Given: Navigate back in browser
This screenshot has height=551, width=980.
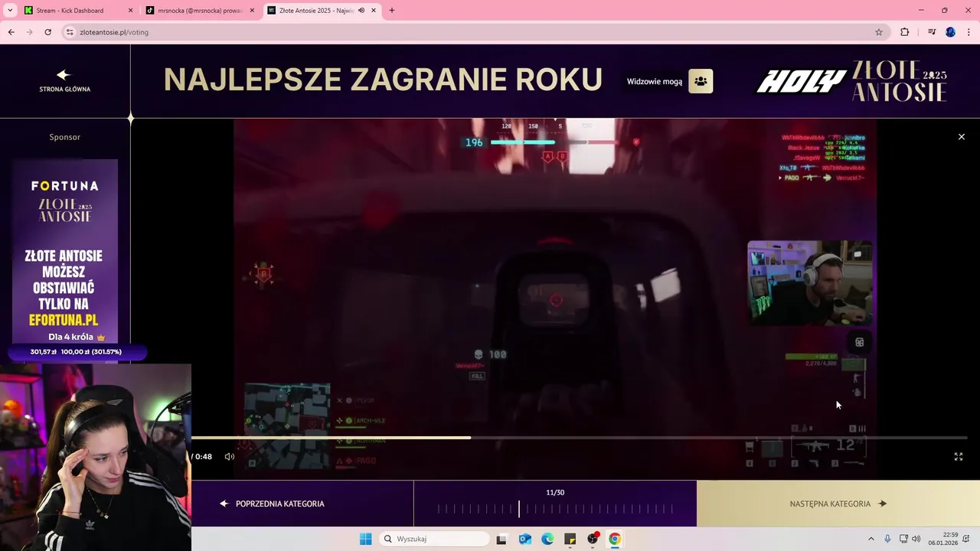Looking at the screenshot, I should coord(11,32).
